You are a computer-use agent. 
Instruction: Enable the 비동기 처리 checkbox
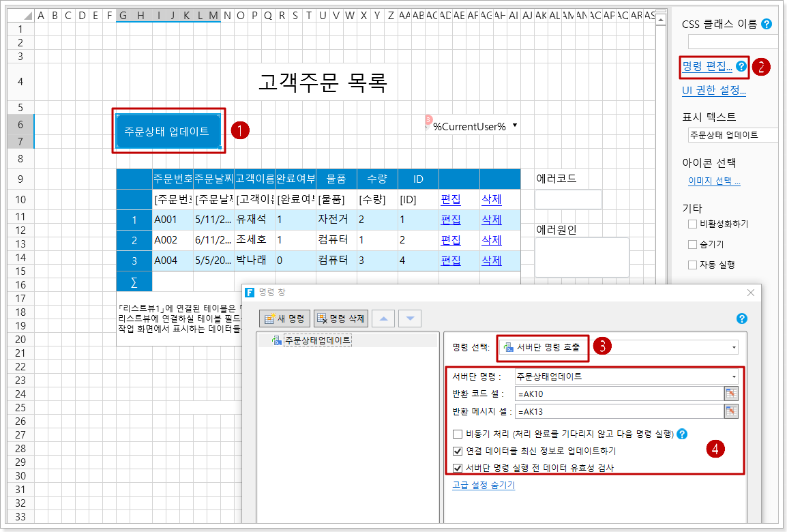[458, 434]
